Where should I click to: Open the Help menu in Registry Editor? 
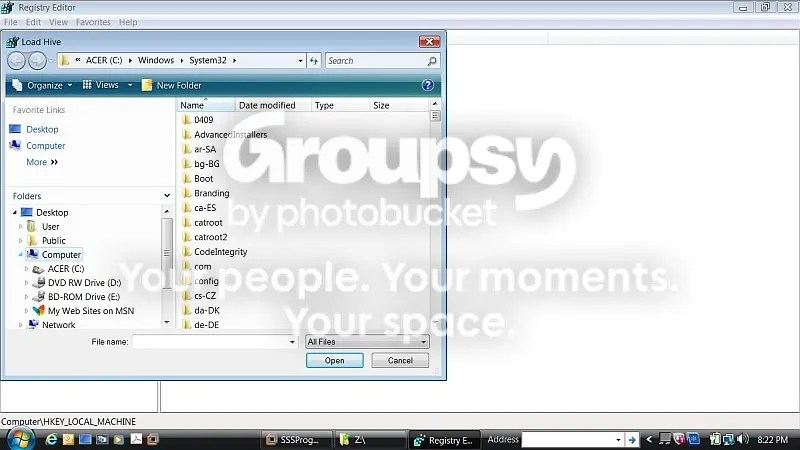tap(128, 22)
